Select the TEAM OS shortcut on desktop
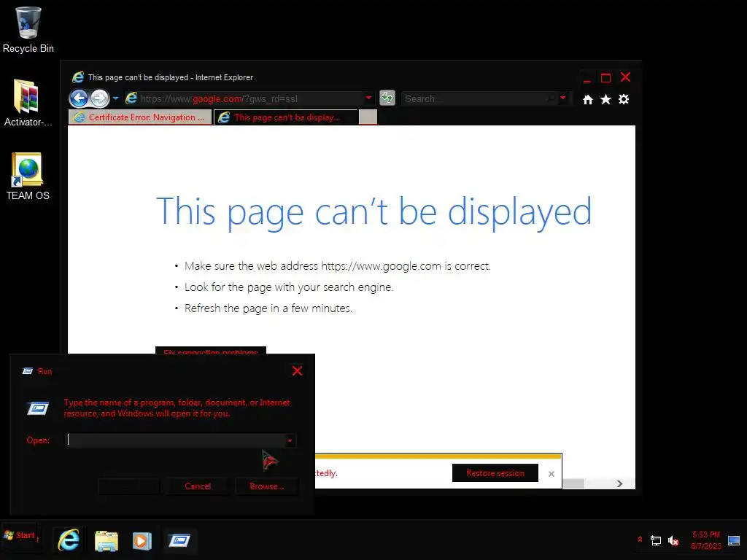Viewport: 747px width, 560px height. [28, 176]
